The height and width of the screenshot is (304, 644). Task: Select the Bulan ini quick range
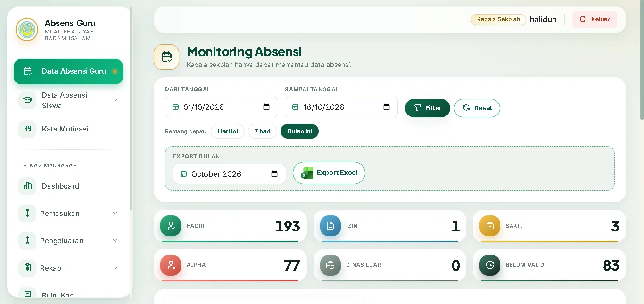pyautogui.click(x=300, y=131)
